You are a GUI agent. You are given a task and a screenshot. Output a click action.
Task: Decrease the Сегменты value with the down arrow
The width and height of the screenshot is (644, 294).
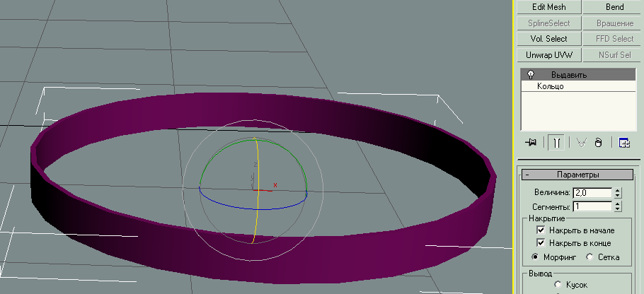tap(618, 209)
